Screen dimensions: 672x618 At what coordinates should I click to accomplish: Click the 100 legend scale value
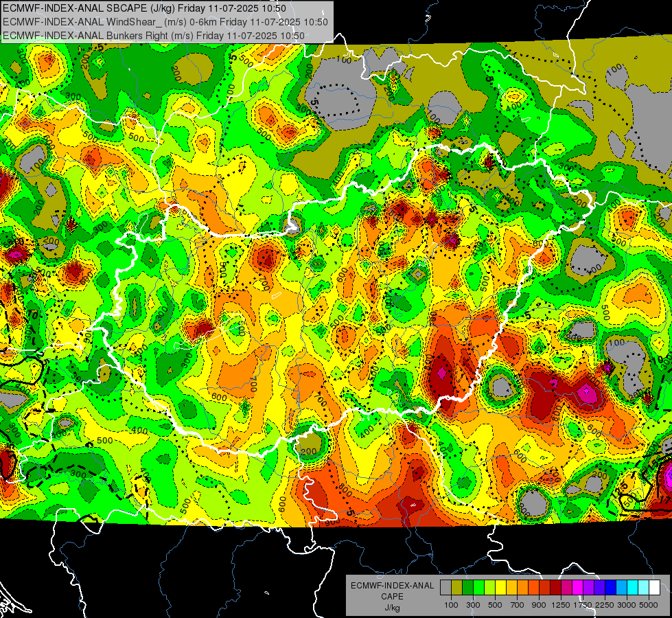tap(451, 605)
